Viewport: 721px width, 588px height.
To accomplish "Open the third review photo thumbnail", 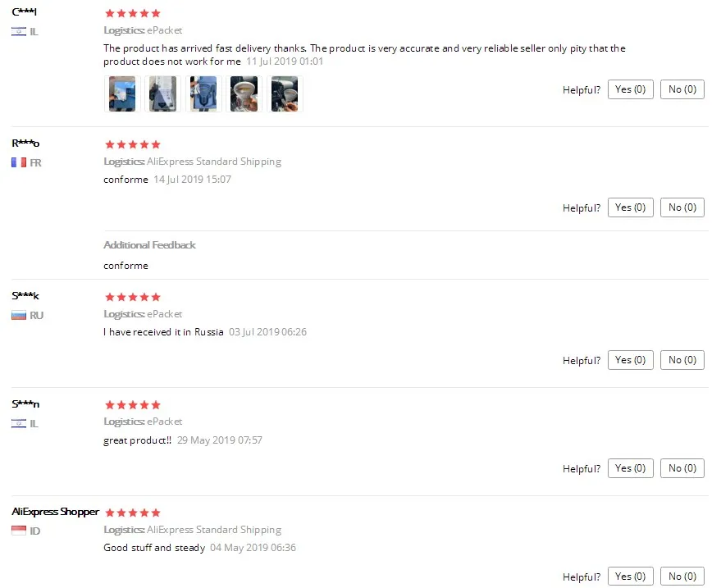I will tap(203, 93).
